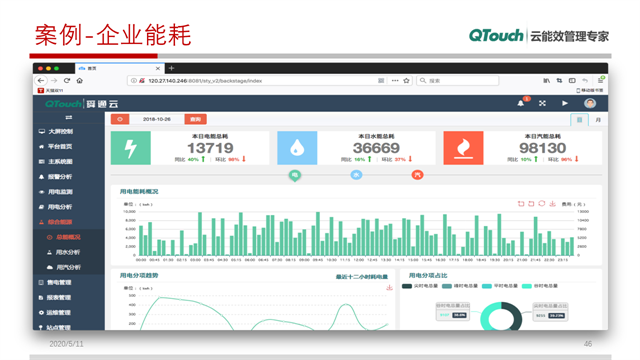Click the QTouch logo in header

pos(63,104)
